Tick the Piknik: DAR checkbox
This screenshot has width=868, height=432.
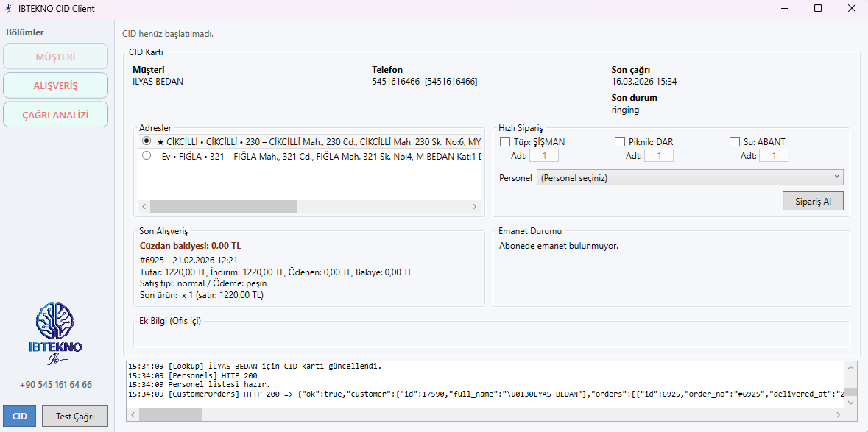click(x=620, y=142)
